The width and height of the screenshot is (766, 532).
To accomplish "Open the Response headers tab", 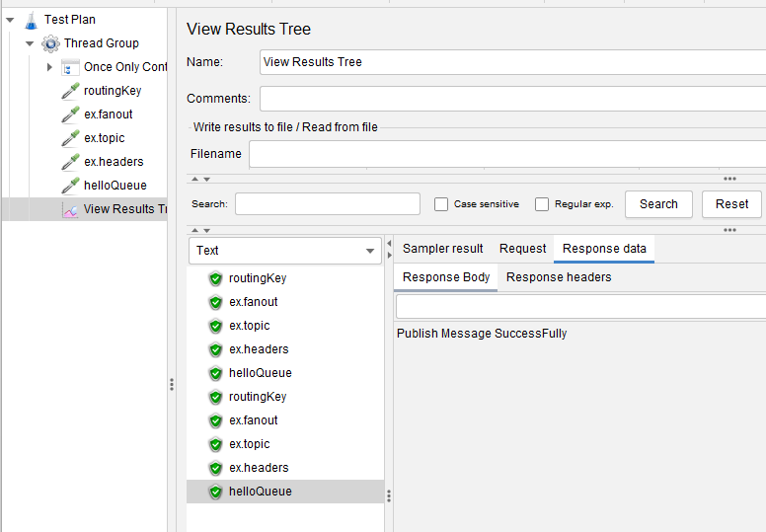I will tap(559, 277).
